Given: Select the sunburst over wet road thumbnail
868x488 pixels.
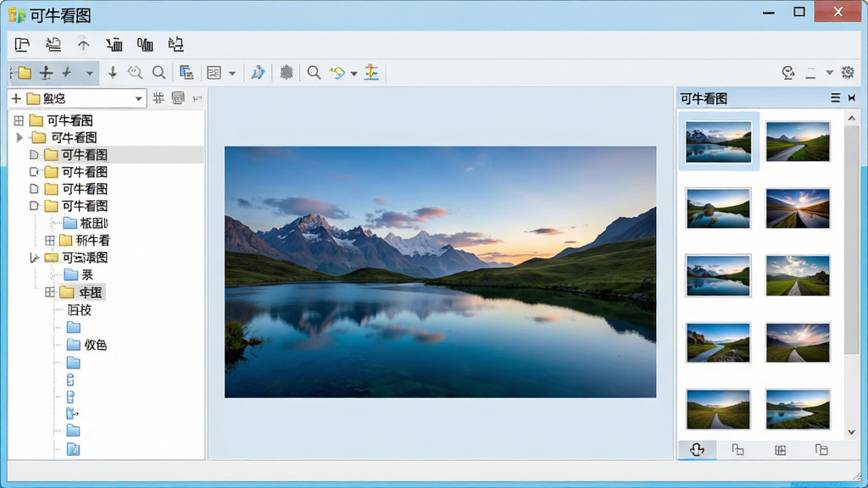Looking at the screenshot, I should tap(798, 208).
